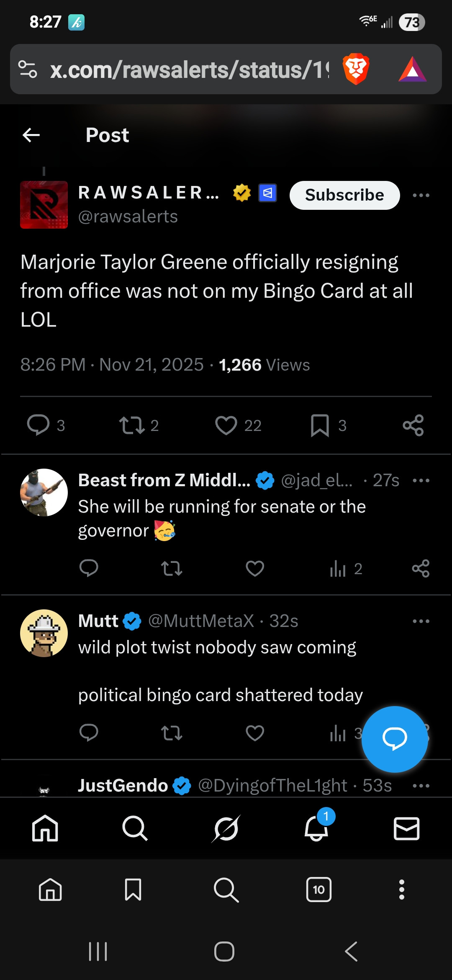The image size is (452, 980).
Task: Open the browser tab switcher showing 10
Action: pos(318,889)
